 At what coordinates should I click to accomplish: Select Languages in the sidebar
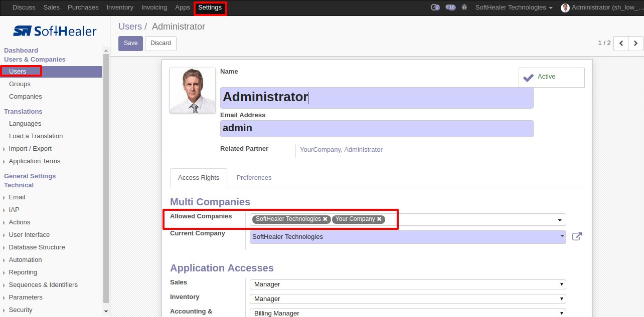(25, 124)
